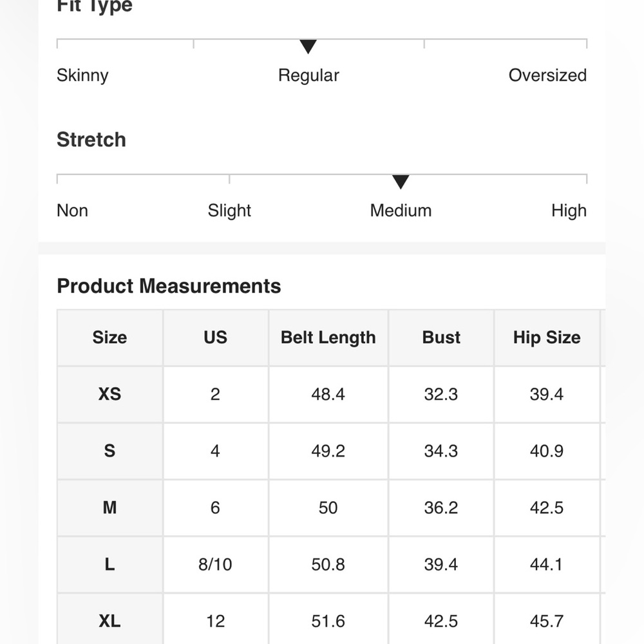Image resolution: width=644 pixels, height=644 pixels.
Task: Click the Slight stretch label
Action: tap(229, 211)
